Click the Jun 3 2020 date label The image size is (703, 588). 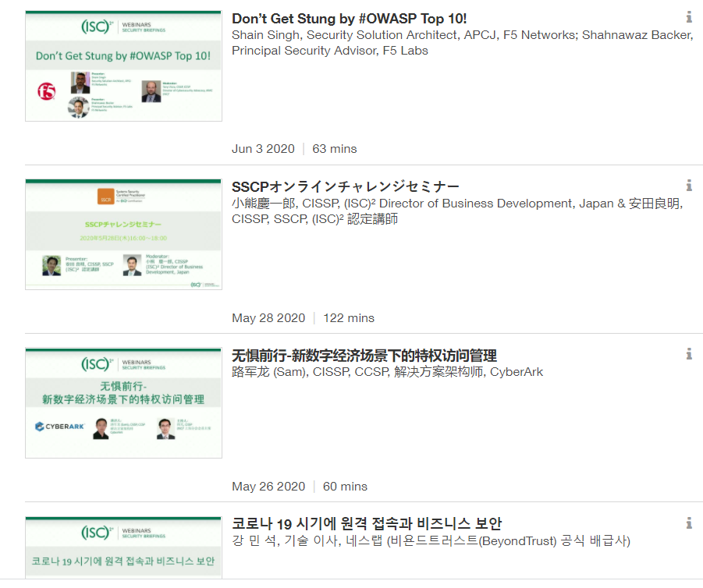coord(263,149)
